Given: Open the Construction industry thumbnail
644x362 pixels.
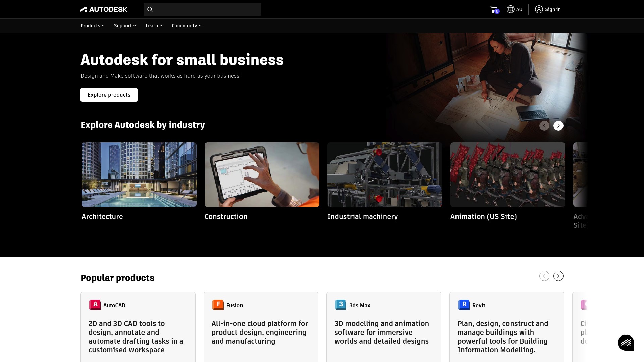Looking at the screenshot, I should [262, 175].
